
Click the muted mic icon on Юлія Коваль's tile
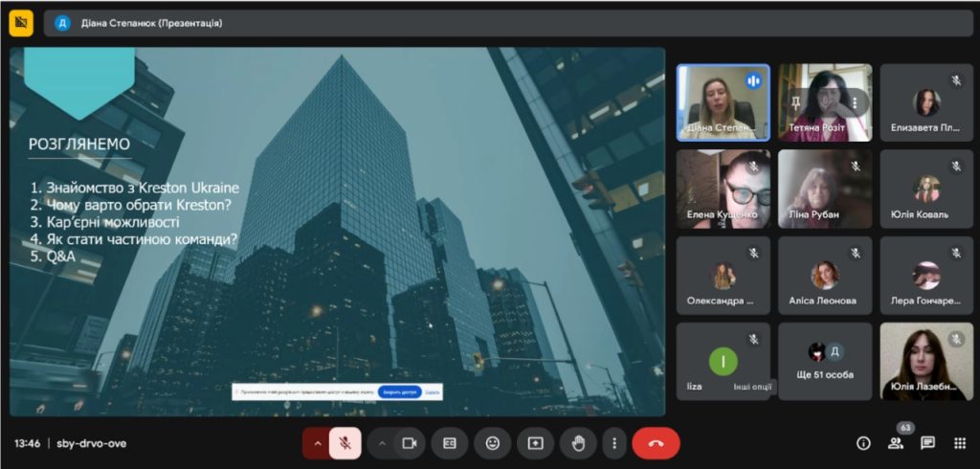[956, 167]
